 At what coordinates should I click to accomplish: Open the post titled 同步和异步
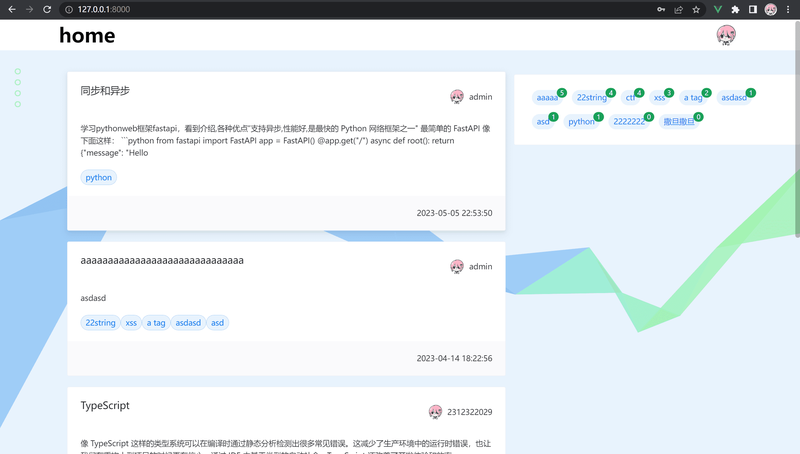click(x=105, y=91)
